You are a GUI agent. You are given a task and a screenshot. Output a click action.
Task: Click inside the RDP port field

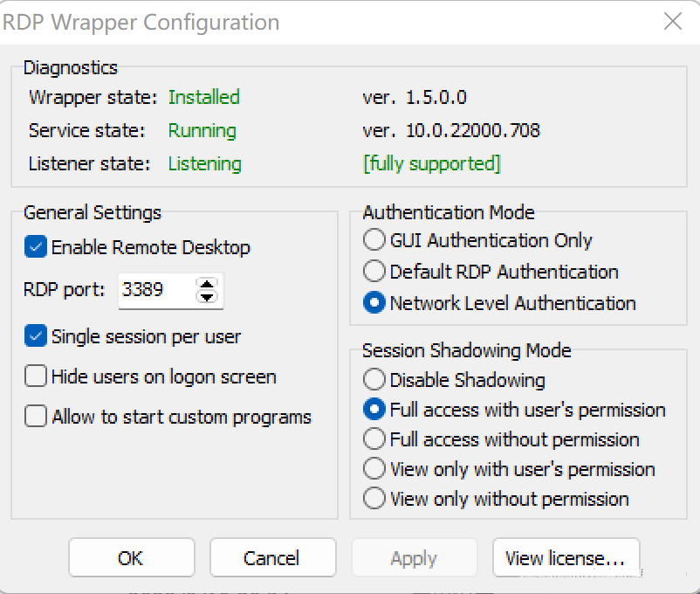pos(153,290)
